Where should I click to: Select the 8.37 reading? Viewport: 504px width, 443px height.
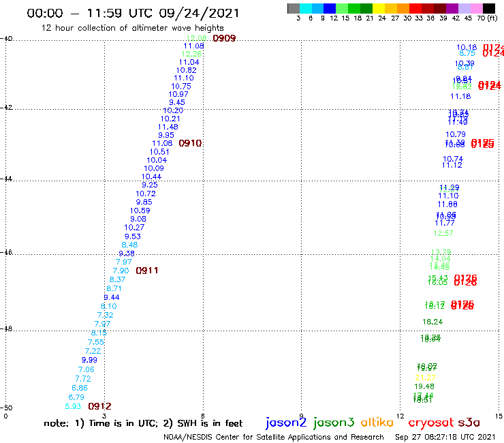pos(117,279)
